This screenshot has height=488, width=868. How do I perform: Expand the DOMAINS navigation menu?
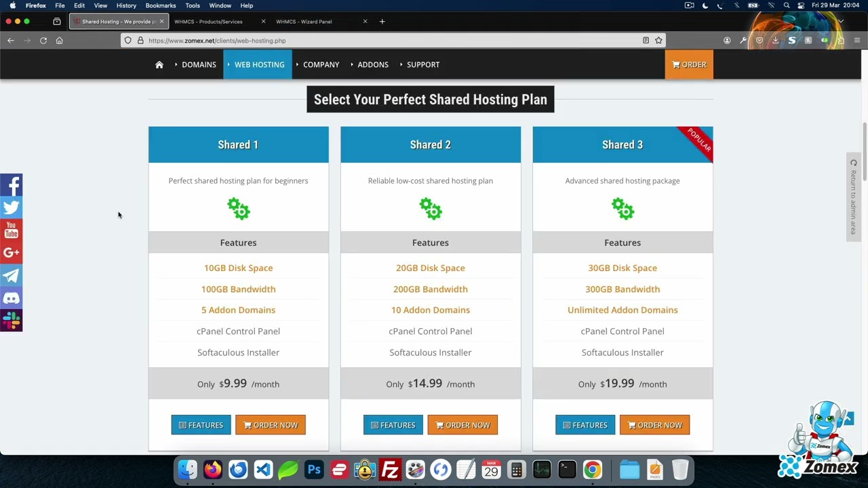click(195, 64)
